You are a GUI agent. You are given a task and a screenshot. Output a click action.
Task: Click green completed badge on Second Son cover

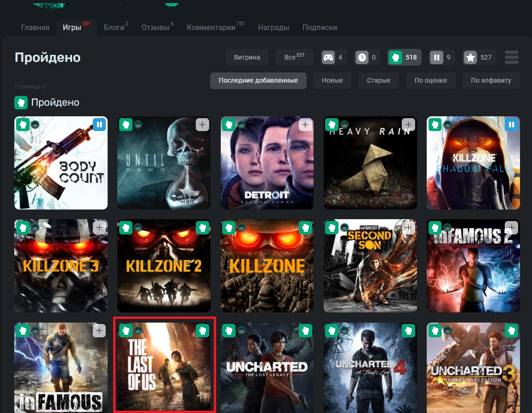pos(332,227)
